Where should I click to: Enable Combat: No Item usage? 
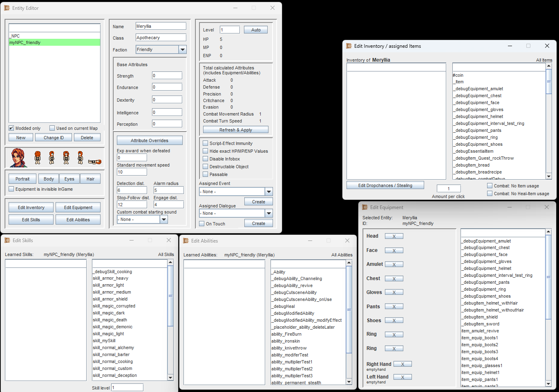coord(490,186)
